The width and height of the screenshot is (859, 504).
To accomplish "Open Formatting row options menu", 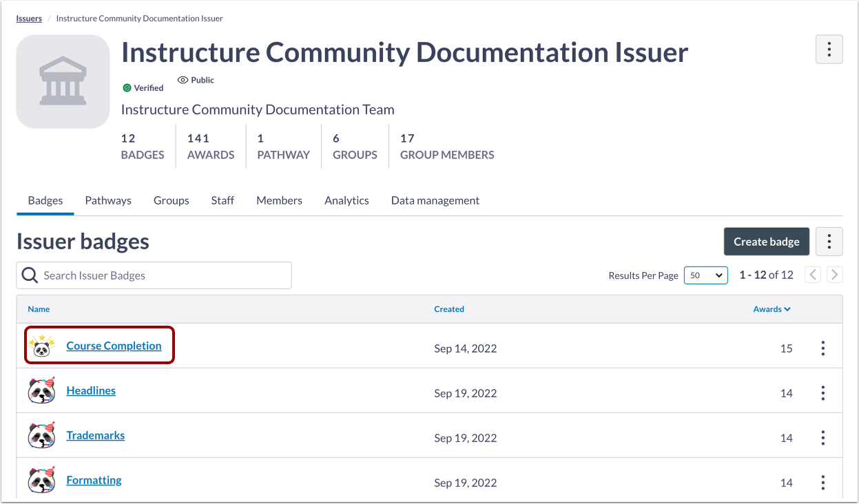I will click(x=822, y=483).
